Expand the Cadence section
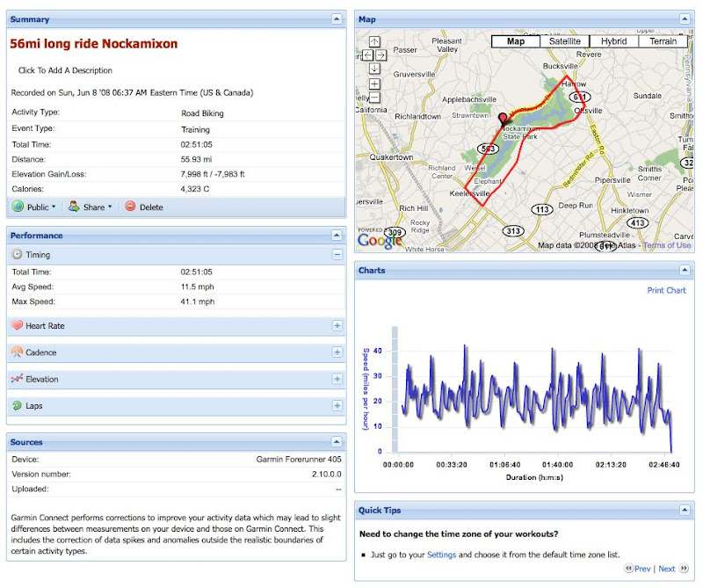Screen dimensions: 703x588 tap(337, 352)
